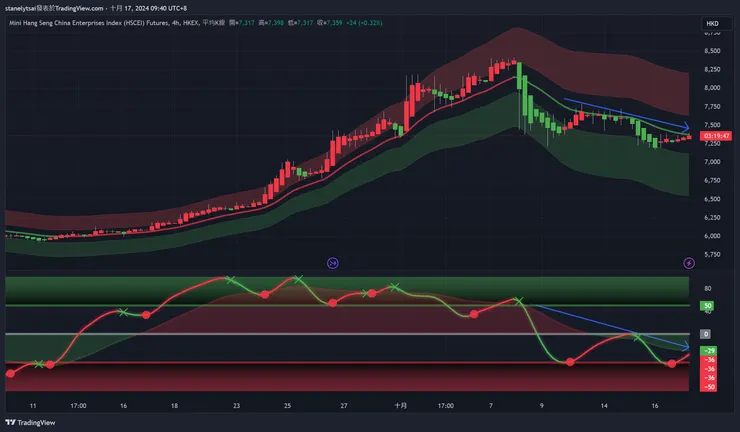Click the 14 date label on time axis

coord(604,406)
